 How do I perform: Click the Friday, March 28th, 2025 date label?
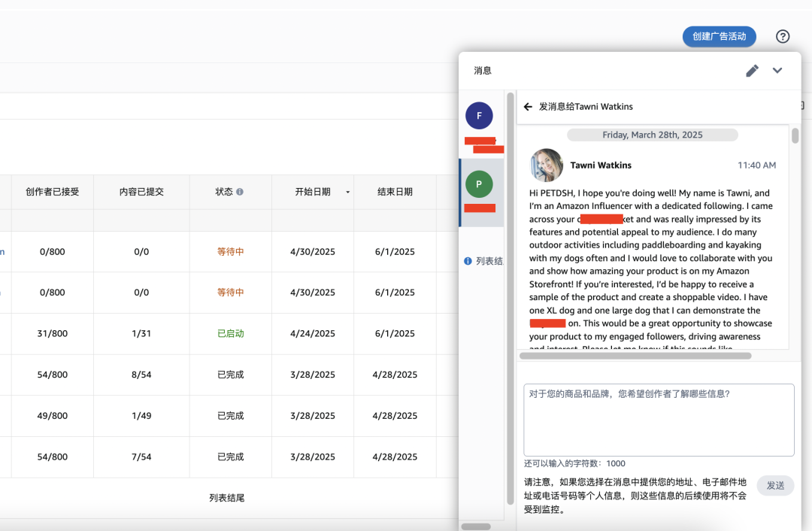pyautogui.click(x=653, y=135)
